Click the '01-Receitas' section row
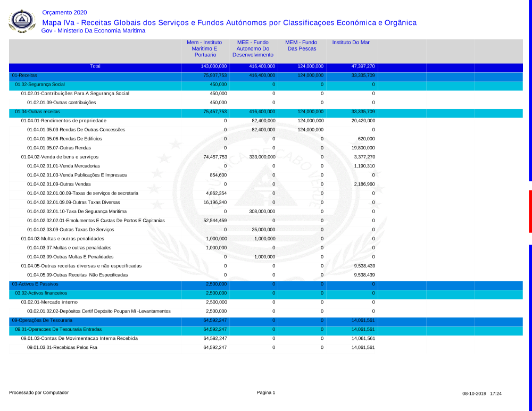Image resolution: width=532 pixels, height=411 pixels. (24, 76)
